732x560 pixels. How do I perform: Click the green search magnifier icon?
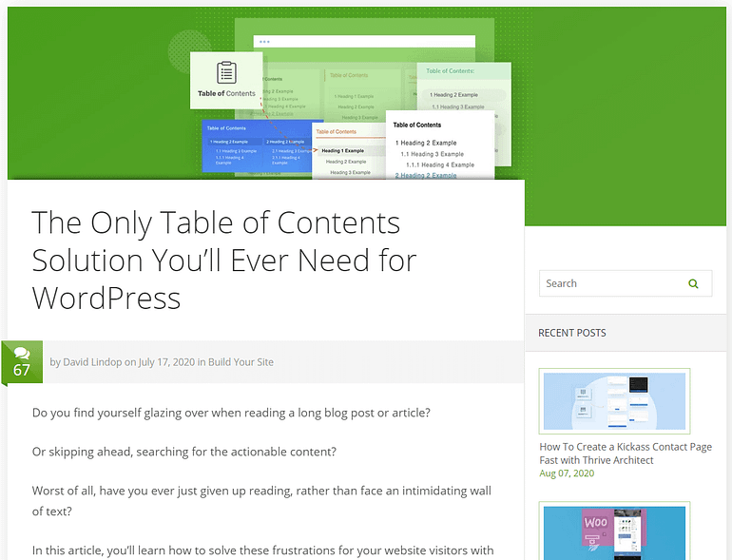tap(693, 283)
